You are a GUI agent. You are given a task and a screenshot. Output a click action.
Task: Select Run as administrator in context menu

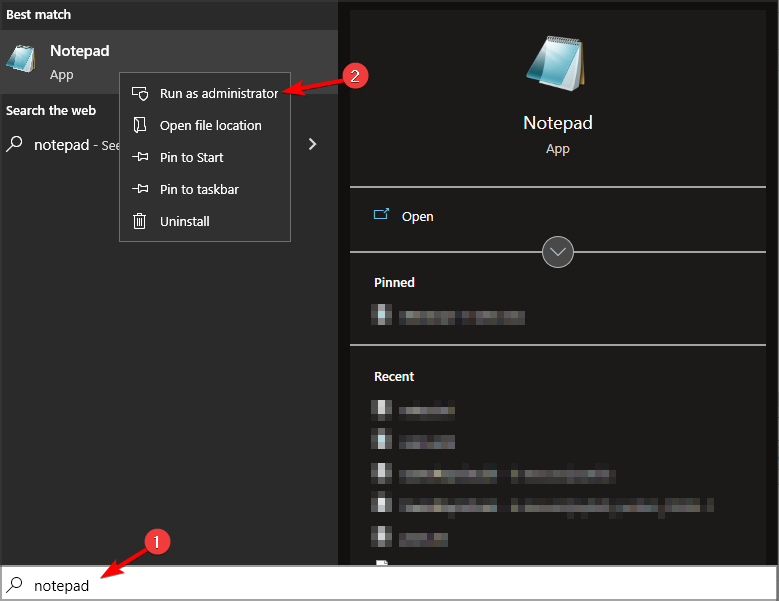coord(205,93)
